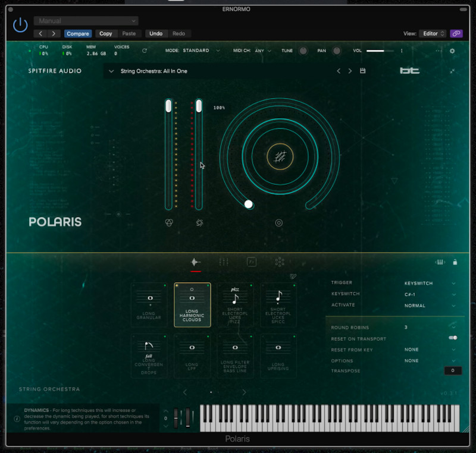Click the ellipsis more-options icon

(439, 51)
